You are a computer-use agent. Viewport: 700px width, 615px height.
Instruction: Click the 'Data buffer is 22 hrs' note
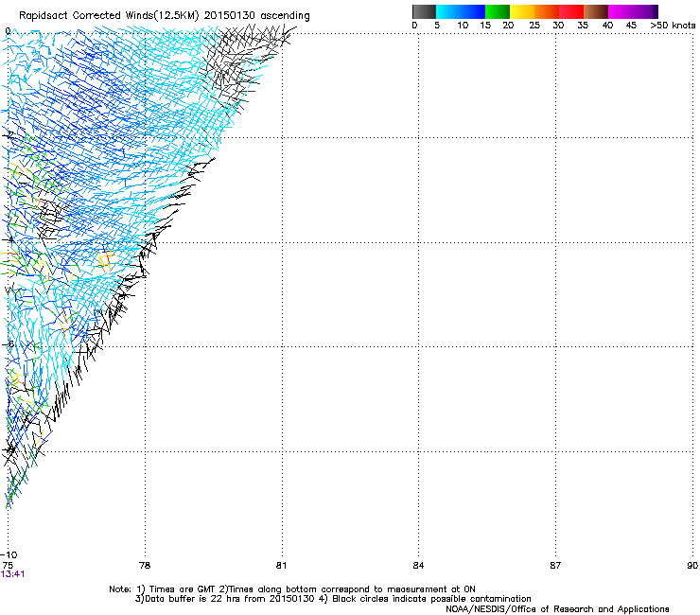click(333, 599)
